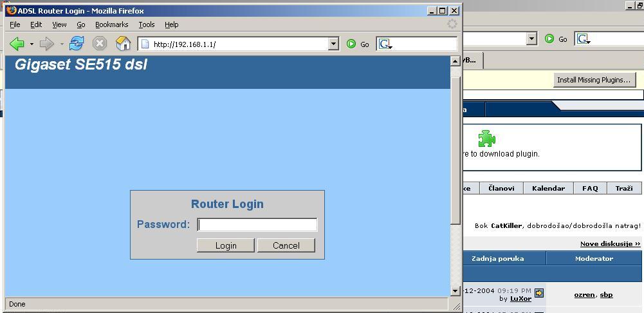Open moderator sbp profile link
The image size is (644, 313).
pyautogui.click(x=606, y=295)
